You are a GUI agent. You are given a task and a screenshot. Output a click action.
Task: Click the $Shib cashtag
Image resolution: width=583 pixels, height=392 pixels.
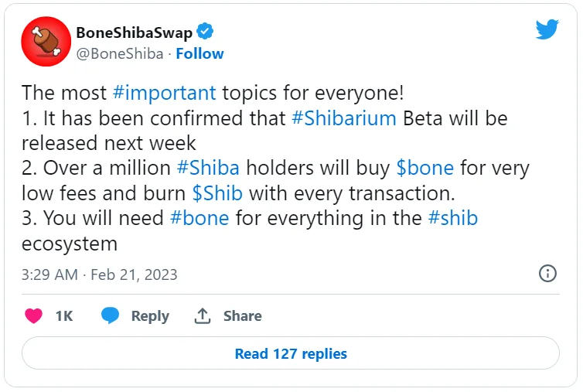click(217, 193)
